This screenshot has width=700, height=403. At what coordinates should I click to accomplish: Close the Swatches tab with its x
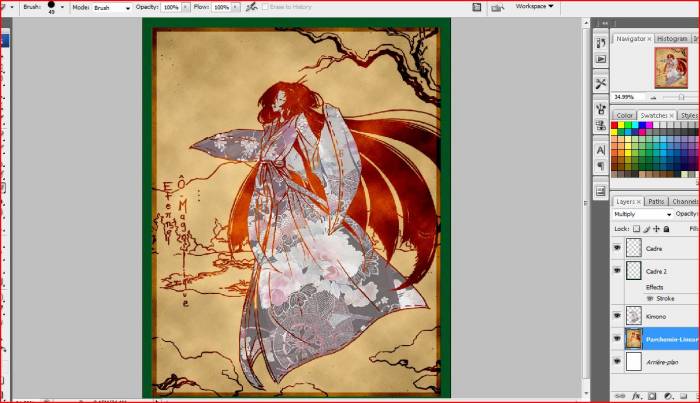[x=671, y=116]
